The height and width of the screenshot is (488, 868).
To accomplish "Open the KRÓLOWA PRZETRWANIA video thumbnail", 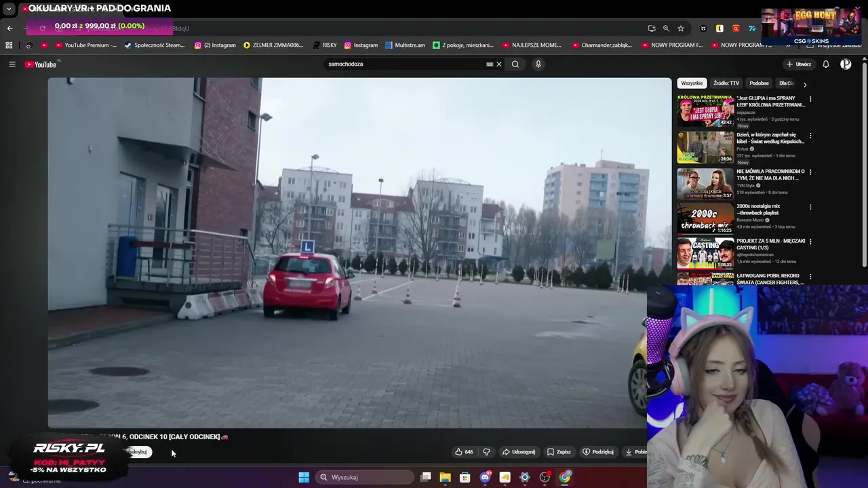I will 705,110.
